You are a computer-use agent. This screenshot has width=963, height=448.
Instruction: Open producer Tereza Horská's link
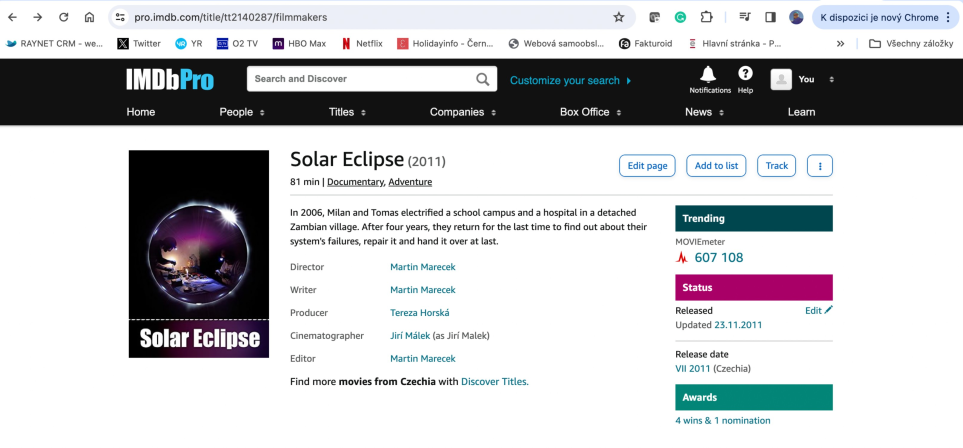pyautogui.click(x=419, y=313)
